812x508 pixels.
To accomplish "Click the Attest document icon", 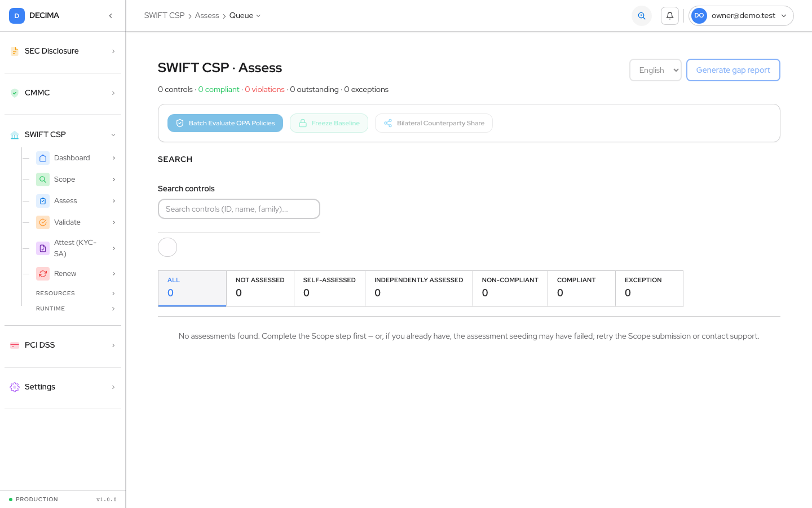I will coord(43,248).
